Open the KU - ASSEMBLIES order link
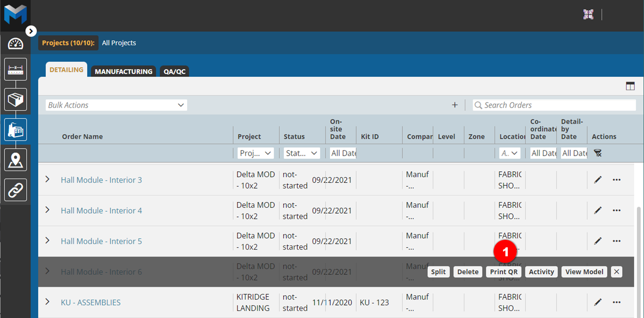This screenshot has height=318, width=644. pyautogui.click(x=90, y=302)
